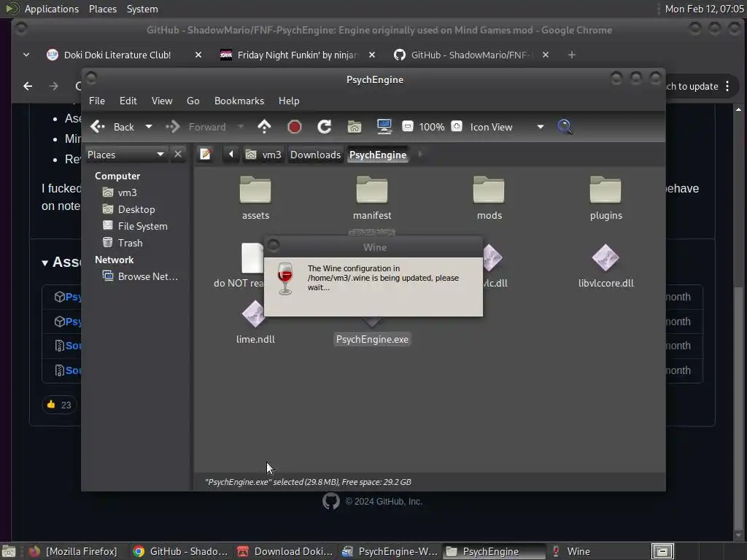Open the File menu

pos(97,101)
